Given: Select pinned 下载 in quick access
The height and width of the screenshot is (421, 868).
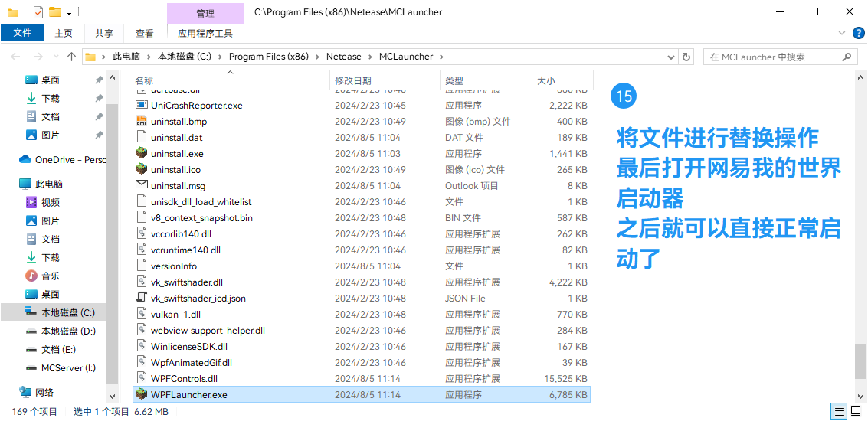Looking at the screenshot, I should (53, 99).
